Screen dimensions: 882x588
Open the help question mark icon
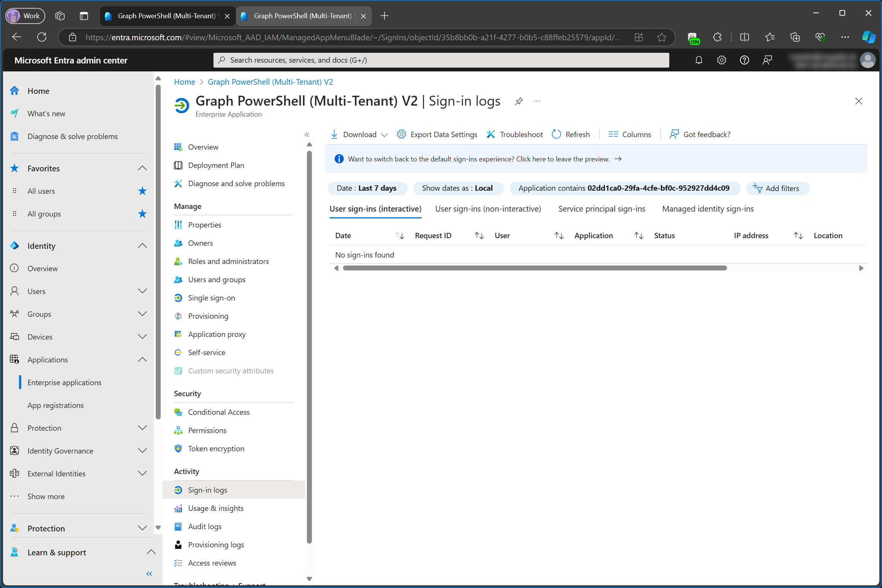(744, 60)
